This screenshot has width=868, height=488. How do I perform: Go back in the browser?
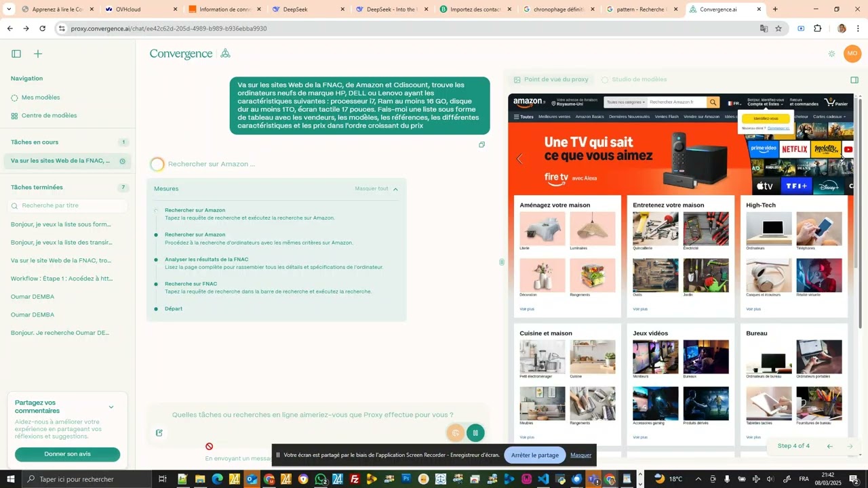[x=9, y=28]
